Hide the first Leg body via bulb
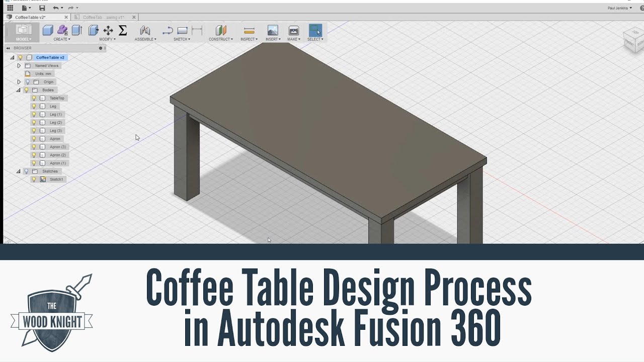This screenshot has width=644, height=362. [x=34, y=106]
